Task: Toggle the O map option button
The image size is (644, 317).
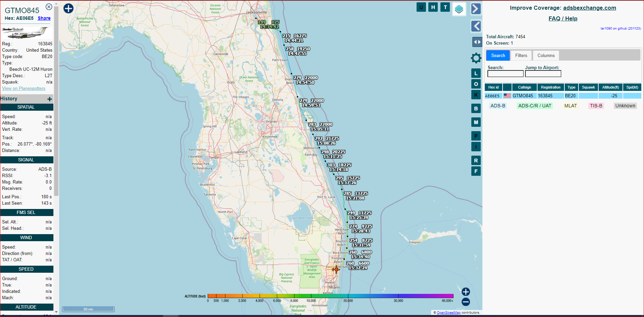Action: point(476,84)
